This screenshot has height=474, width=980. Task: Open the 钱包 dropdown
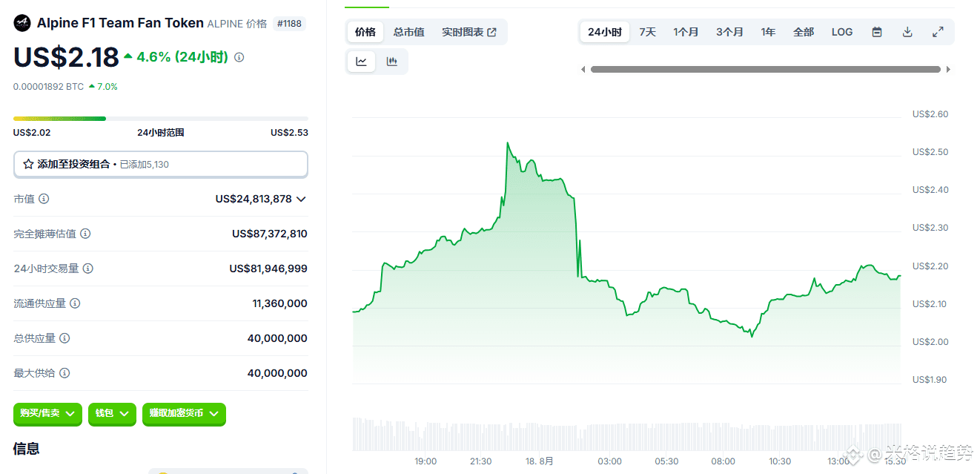tap(112, 413)
